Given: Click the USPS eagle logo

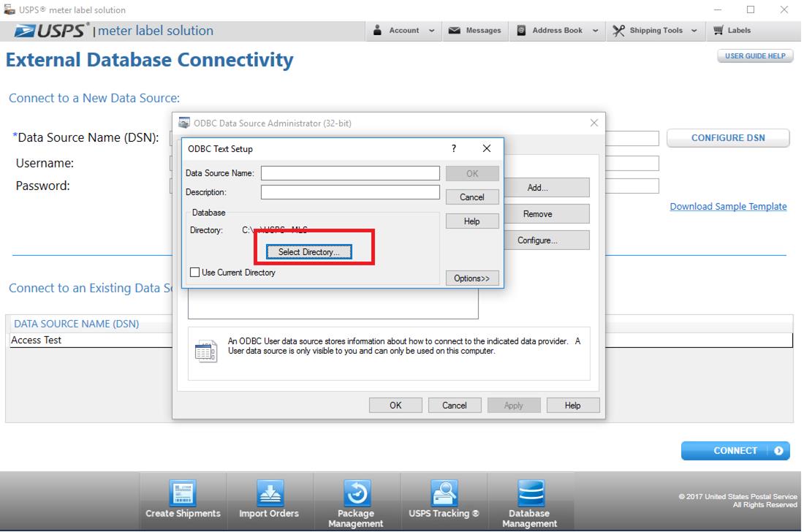Looking at the screenshot, I should [24, 31].
